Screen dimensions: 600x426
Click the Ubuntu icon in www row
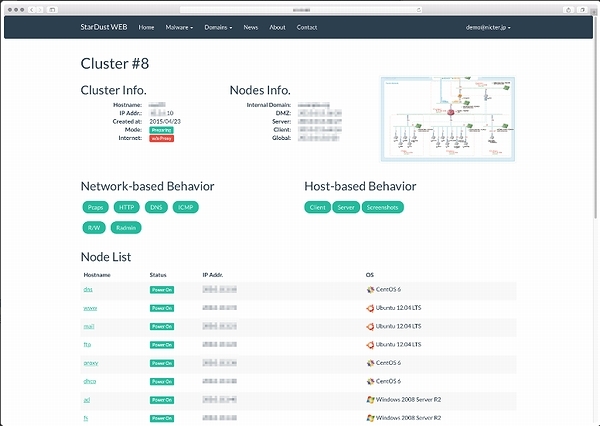(x=371, y=308)
